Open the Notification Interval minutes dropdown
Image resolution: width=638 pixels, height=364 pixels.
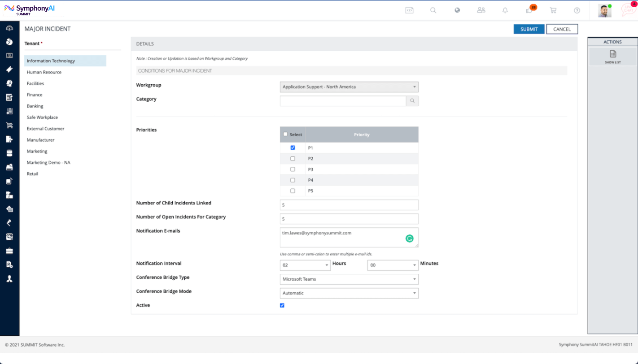tap(393, 265)
